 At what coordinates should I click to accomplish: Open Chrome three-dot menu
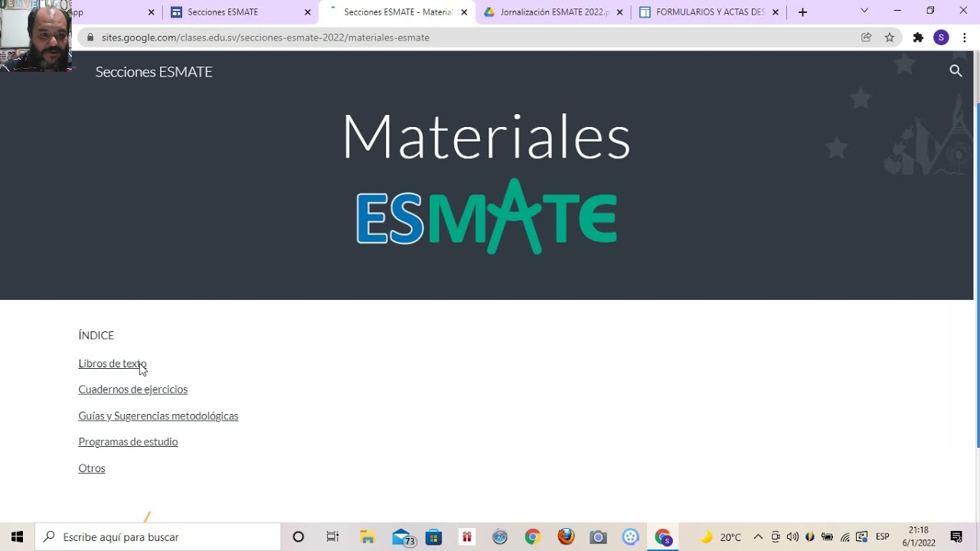pyautogui.click(x=965, y=37)
